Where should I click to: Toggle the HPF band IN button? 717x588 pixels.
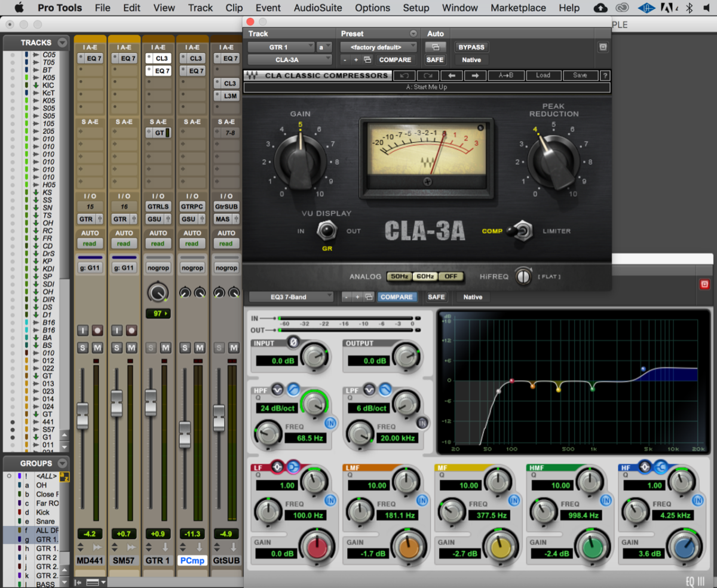click(330, 423)
